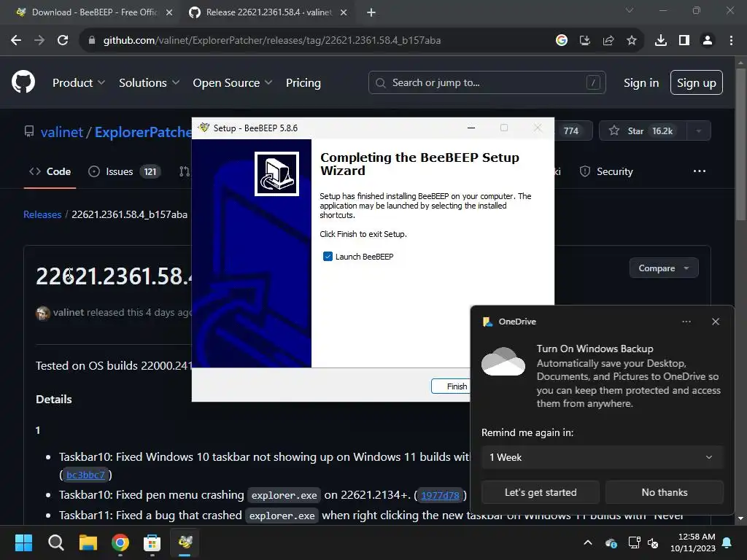This screenshot has width=747, height=560.
Task: Open valinet profile link
Action: pyautogui.click(x=62, y=132)
